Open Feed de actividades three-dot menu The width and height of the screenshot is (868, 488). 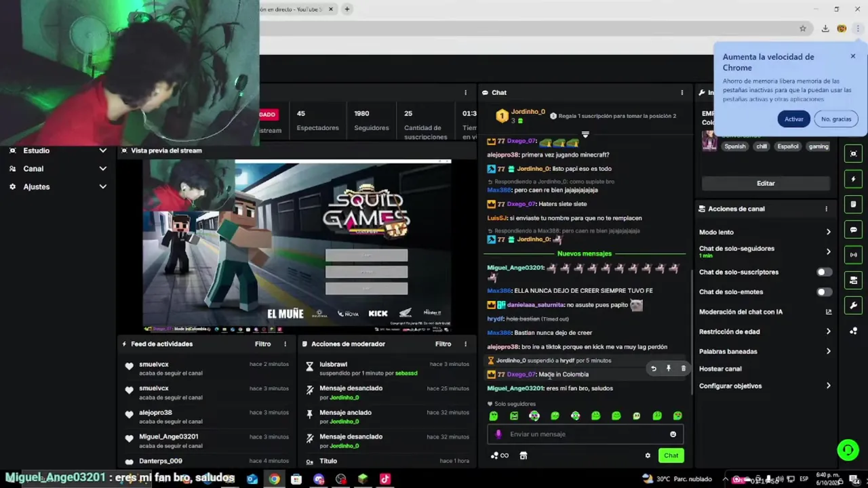285,344
